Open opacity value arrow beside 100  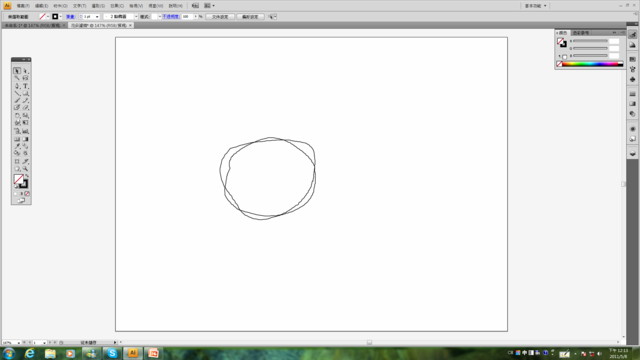pos(196,17)
